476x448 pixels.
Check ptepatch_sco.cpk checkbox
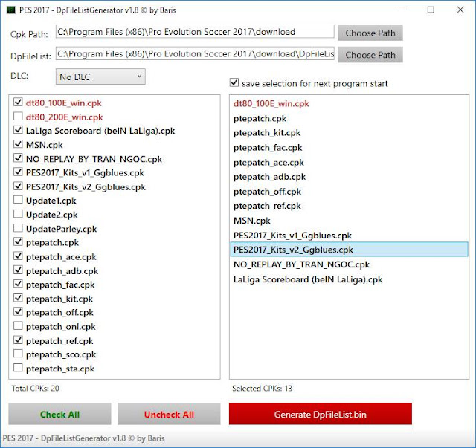pos(18,354)
